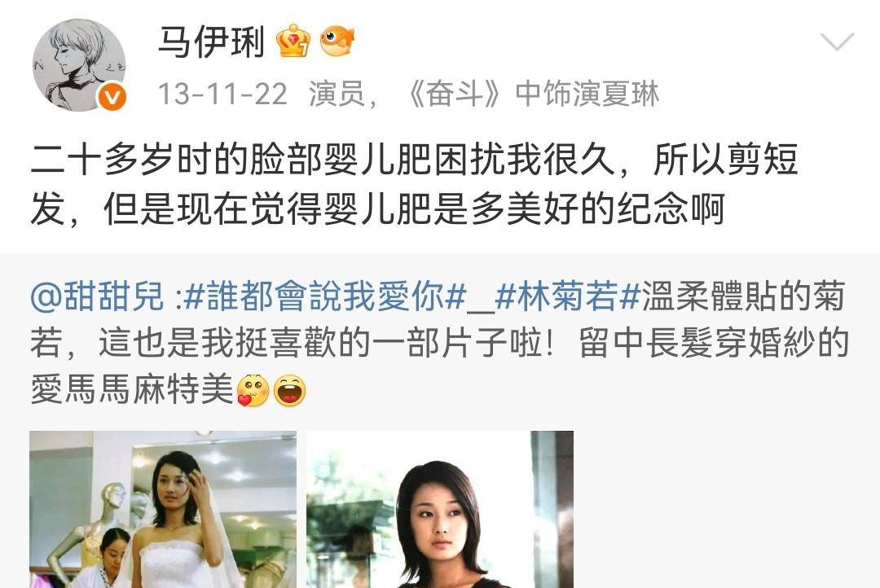View the short-hair portrait photo

[x=440, y=510]
